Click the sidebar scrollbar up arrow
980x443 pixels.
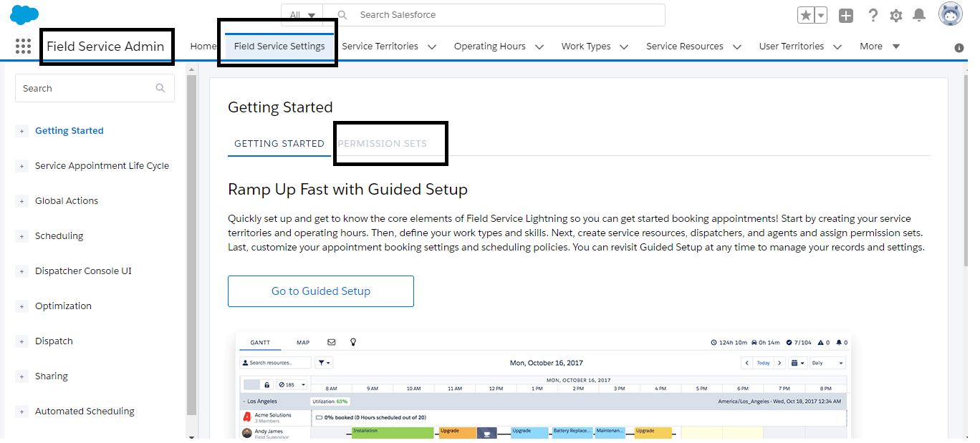coord(191,69)
